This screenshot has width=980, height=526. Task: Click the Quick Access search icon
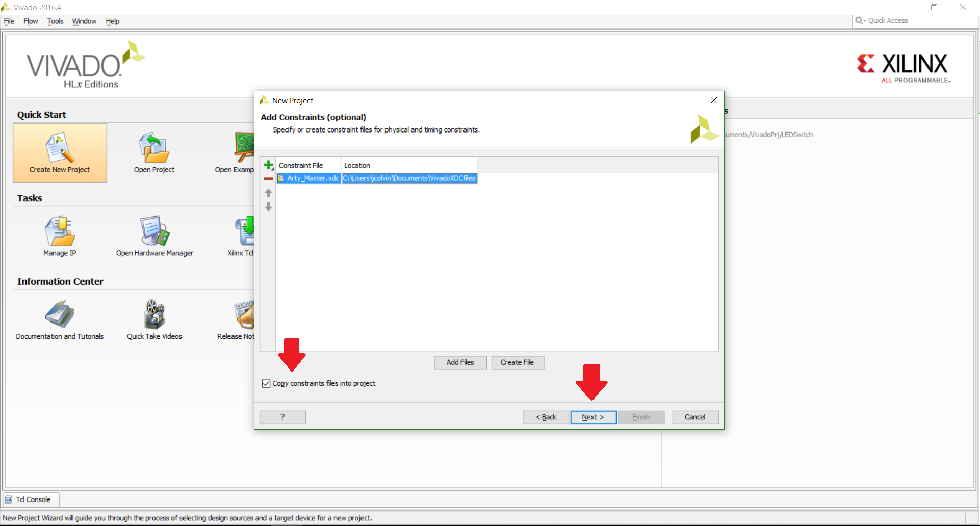860,20
